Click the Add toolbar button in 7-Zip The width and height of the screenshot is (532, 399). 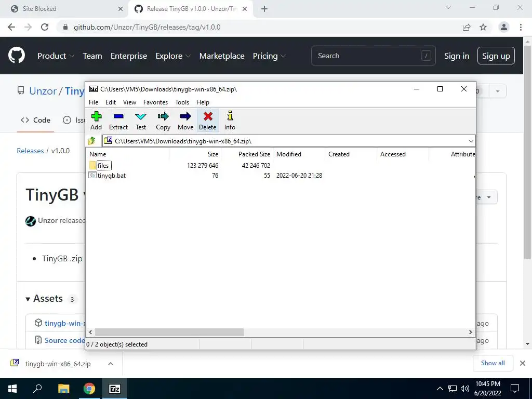tap(96, 121)
